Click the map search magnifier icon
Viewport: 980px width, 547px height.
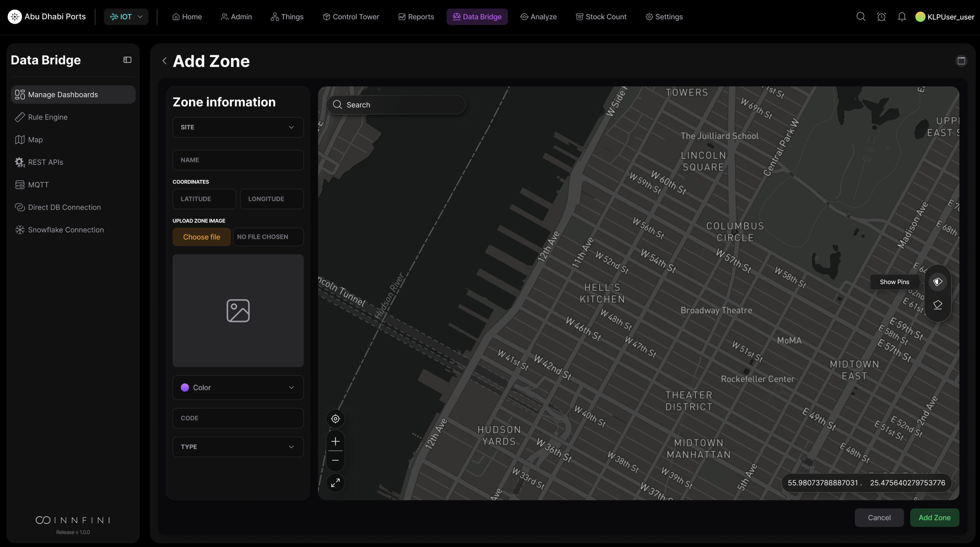click(x=337, y=105)
